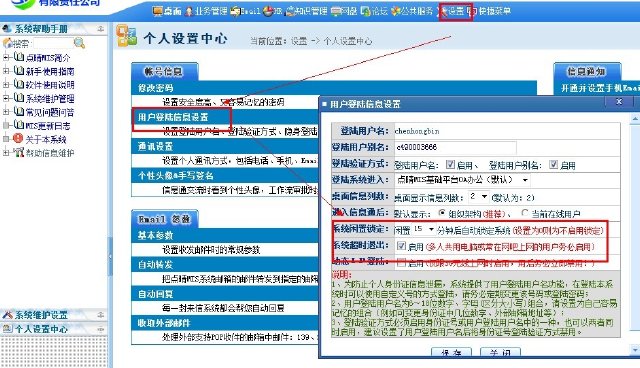The height and width of the screenshot is (368, 640).
Task: Click the 论坛 forum icon in top bar
Action: 365,11
